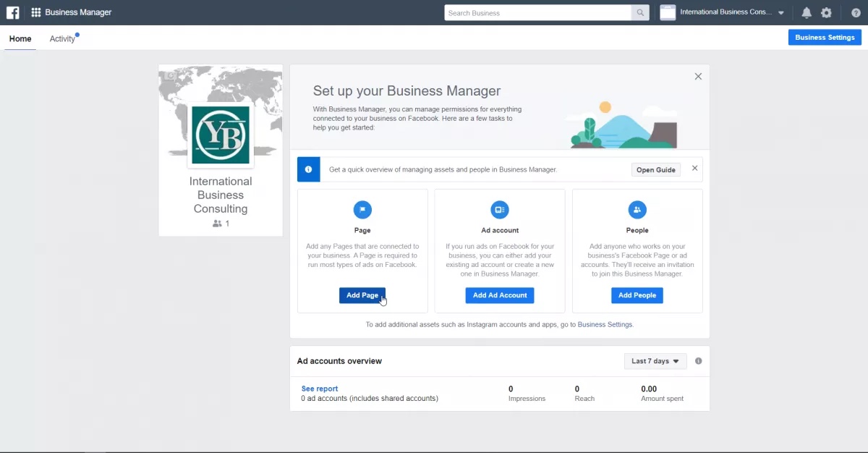The image size is (868, 453).
Task: Click the business account page icon in header
Action: 668,12
